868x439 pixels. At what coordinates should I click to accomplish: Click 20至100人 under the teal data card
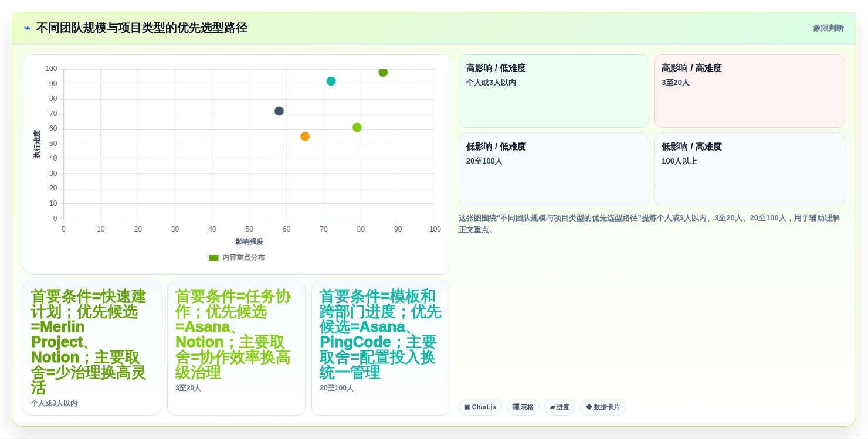pyautogui.click(x=337, y=388)
